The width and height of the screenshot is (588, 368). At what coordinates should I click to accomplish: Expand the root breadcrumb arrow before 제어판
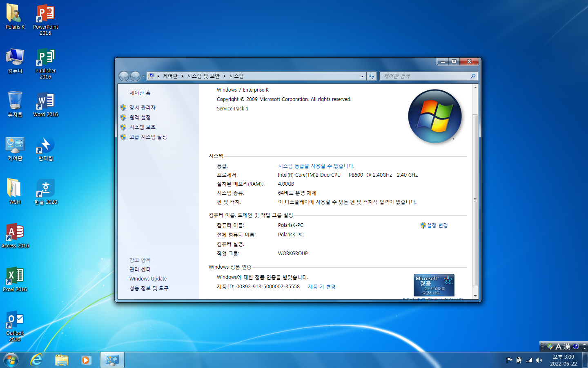[x=158, y=76]
